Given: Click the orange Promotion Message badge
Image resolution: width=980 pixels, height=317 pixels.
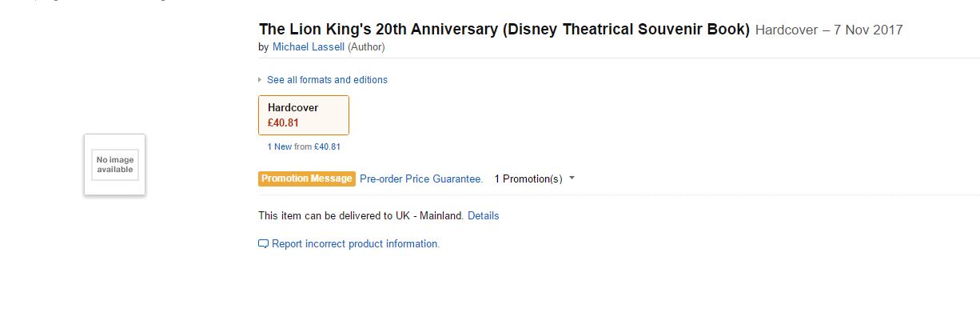Looking at the screenshot, I should click(x=307, y=179).
